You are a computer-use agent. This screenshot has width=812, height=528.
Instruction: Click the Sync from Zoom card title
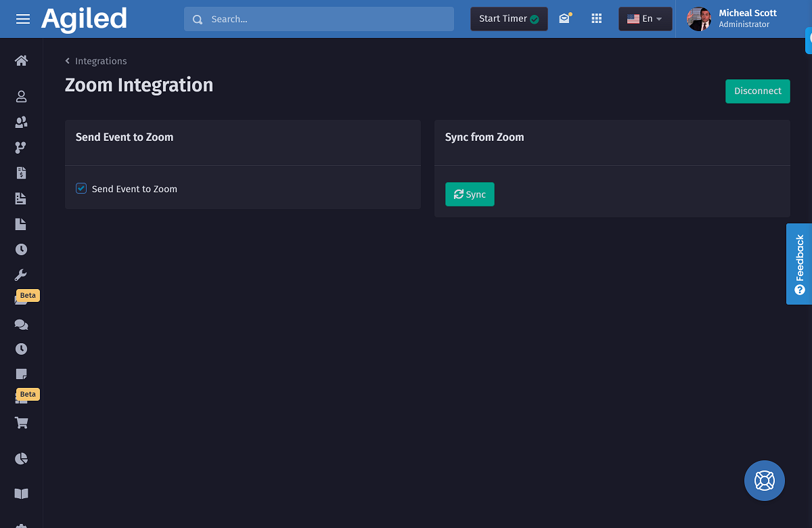tap(484, 137)
